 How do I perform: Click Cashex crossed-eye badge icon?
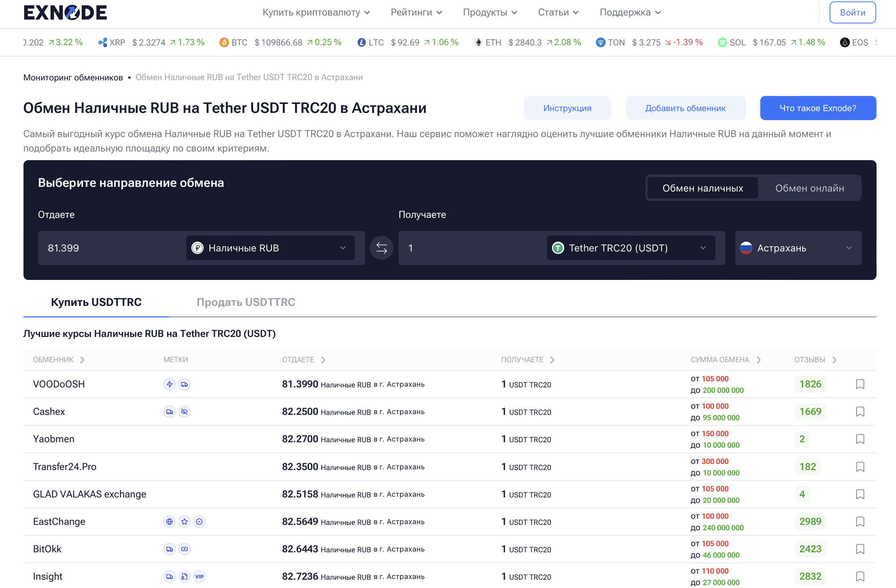pyautogui.click(x=184, y=412)
